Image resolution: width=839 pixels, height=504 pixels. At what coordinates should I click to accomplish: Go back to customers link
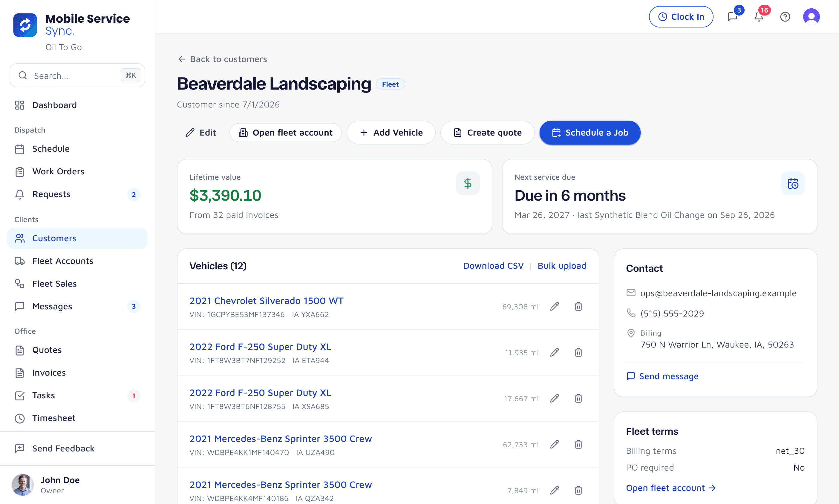tap(222, 59)
